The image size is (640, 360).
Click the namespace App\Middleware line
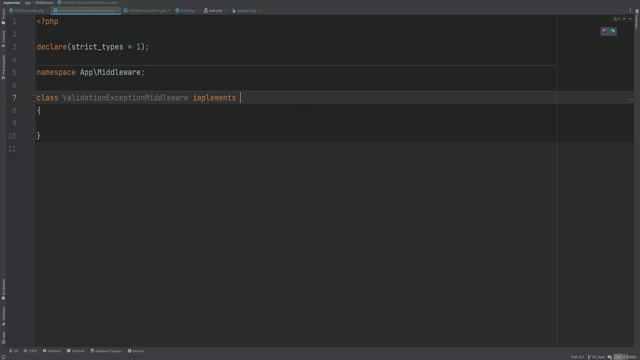tap(91, 72)
